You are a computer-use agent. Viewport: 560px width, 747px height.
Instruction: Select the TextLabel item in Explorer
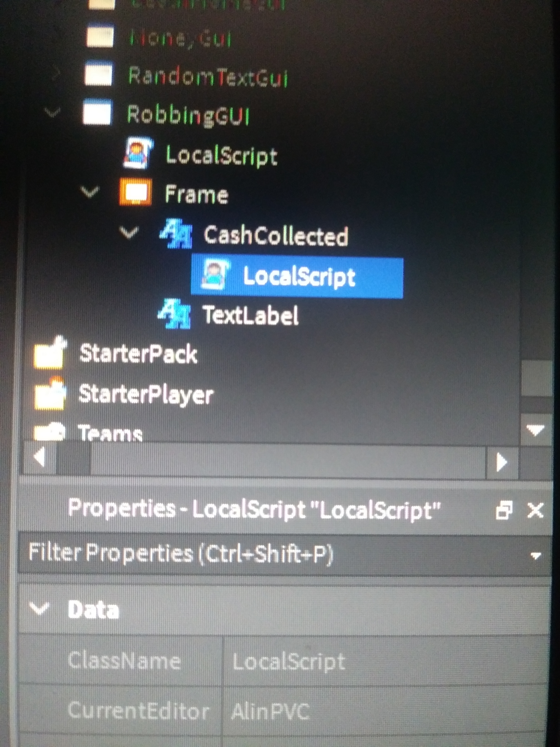click(250, 315)
